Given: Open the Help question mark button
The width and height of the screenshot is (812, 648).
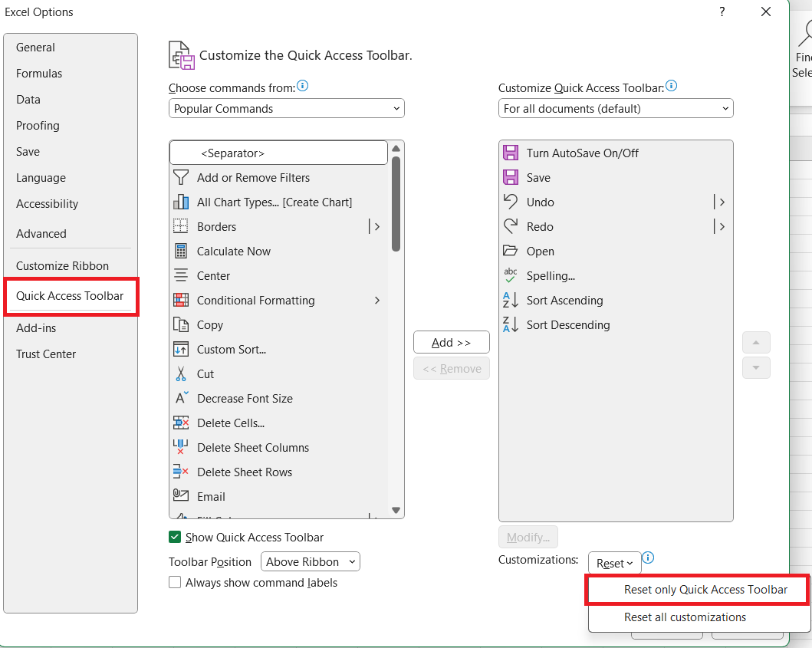Looking at the screenshot, I should coord(722,12).
